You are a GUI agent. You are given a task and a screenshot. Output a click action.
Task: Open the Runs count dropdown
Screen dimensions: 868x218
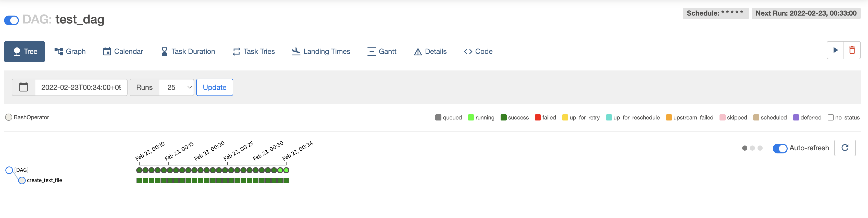[176, 87]
